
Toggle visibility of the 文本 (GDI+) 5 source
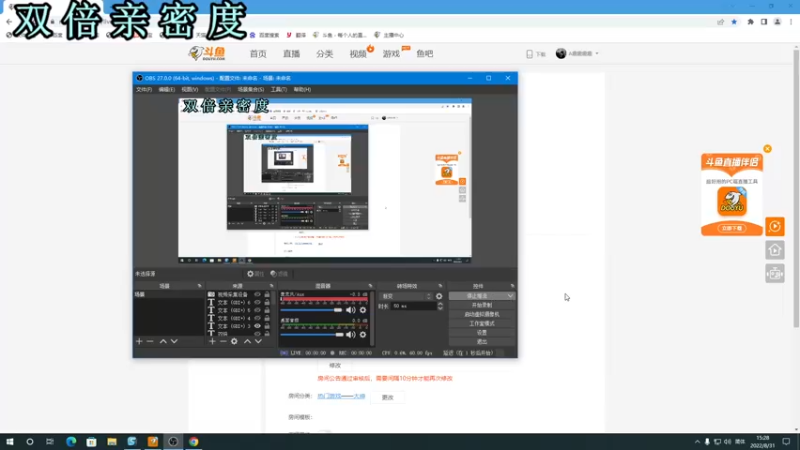click(257, 310)
